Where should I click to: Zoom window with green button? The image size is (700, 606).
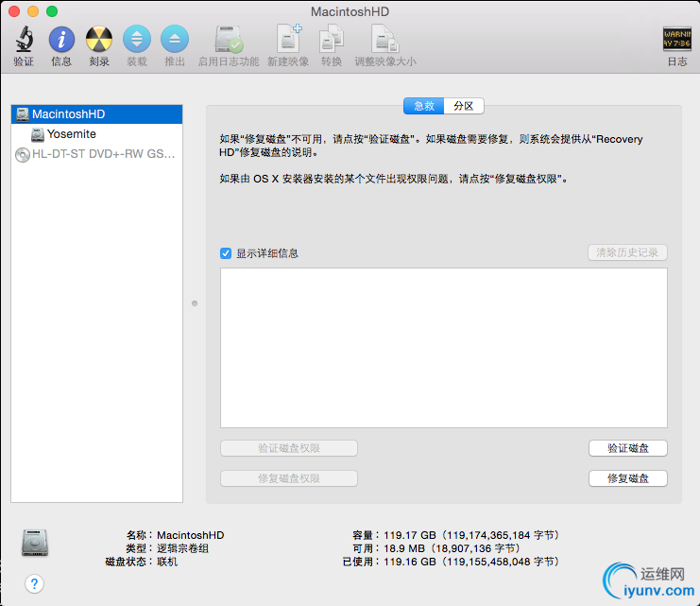click(52, 11)
